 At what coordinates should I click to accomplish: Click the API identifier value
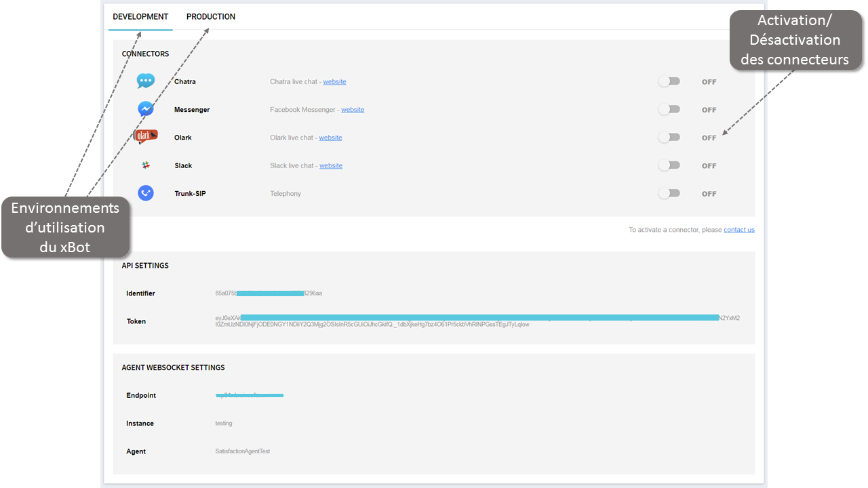click(x=269, y=293)
